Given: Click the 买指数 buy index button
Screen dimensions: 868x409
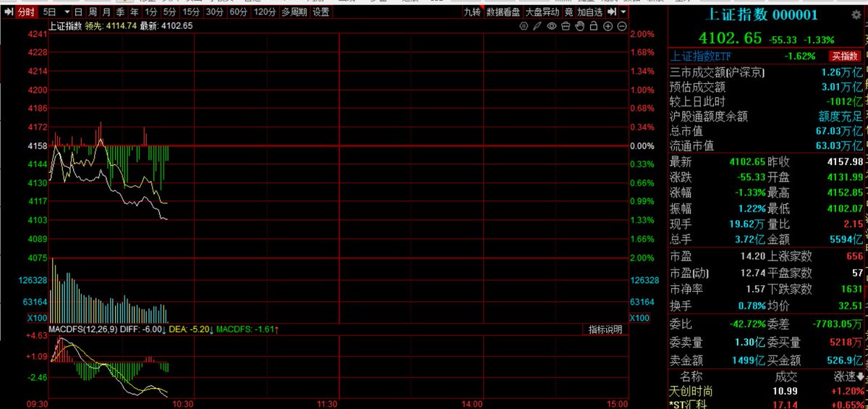Looking at the screenshot, I should (845, 56).
